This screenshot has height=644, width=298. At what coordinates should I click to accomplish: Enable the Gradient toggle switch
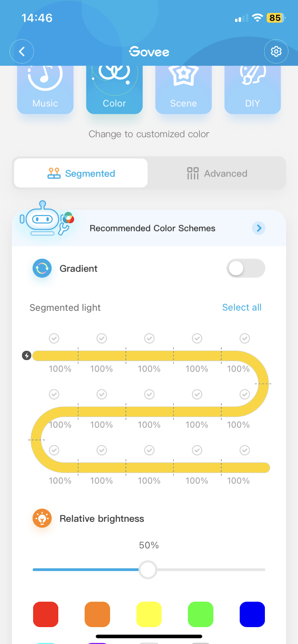pos(246,268)
